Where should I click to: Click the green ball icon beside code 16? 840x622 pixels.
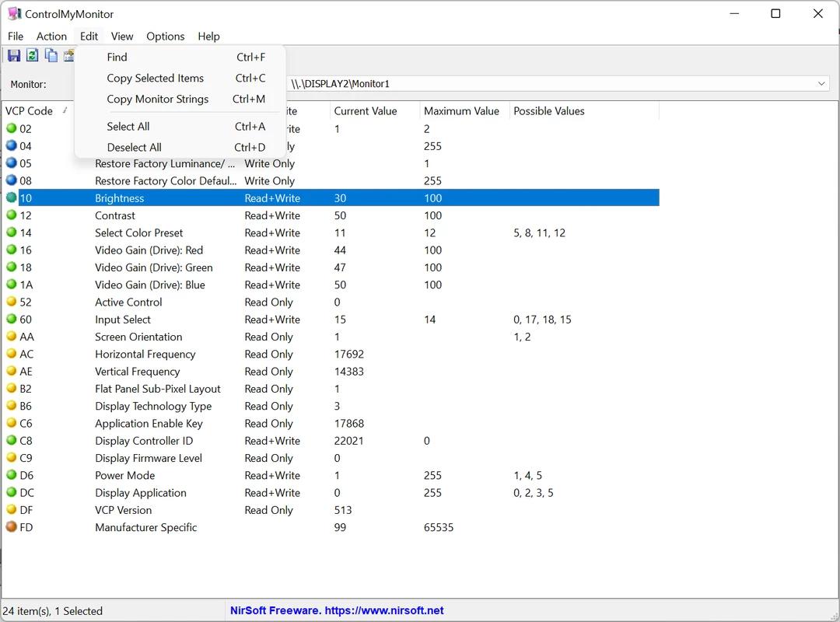pyautogui.click(x=11, y=250)
